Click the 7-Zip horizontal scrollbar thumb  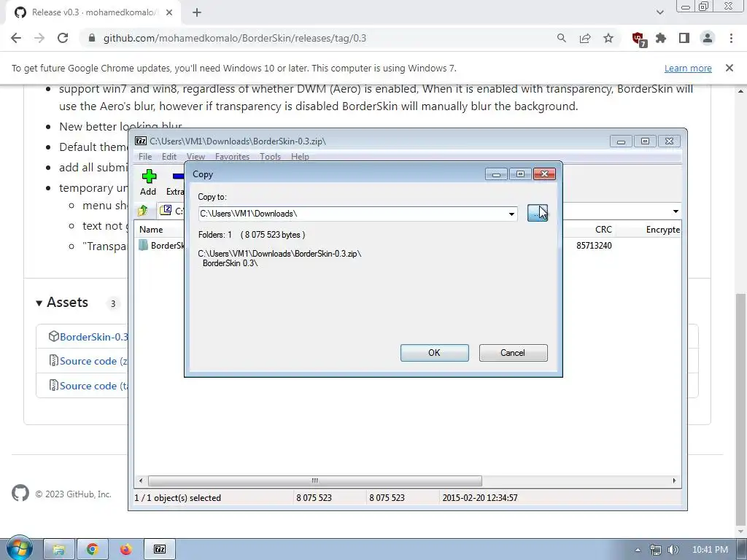tap(315, 481)
